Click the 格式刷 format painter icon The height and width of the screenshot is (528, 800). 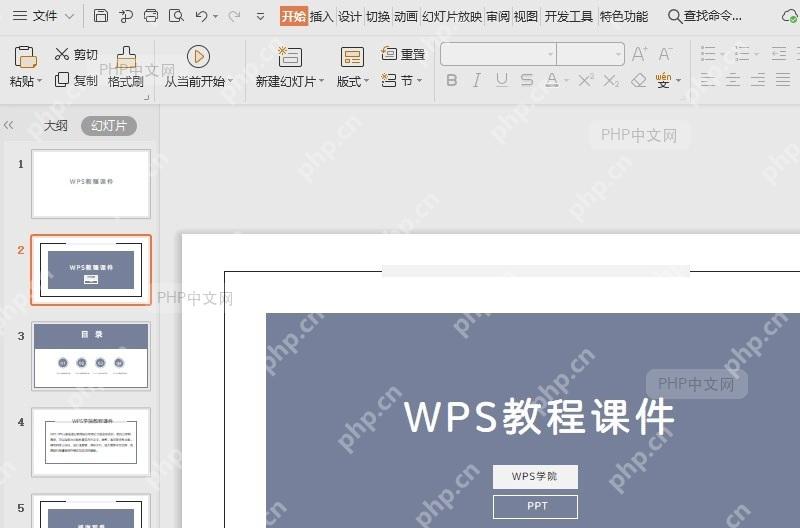point(126,57)
